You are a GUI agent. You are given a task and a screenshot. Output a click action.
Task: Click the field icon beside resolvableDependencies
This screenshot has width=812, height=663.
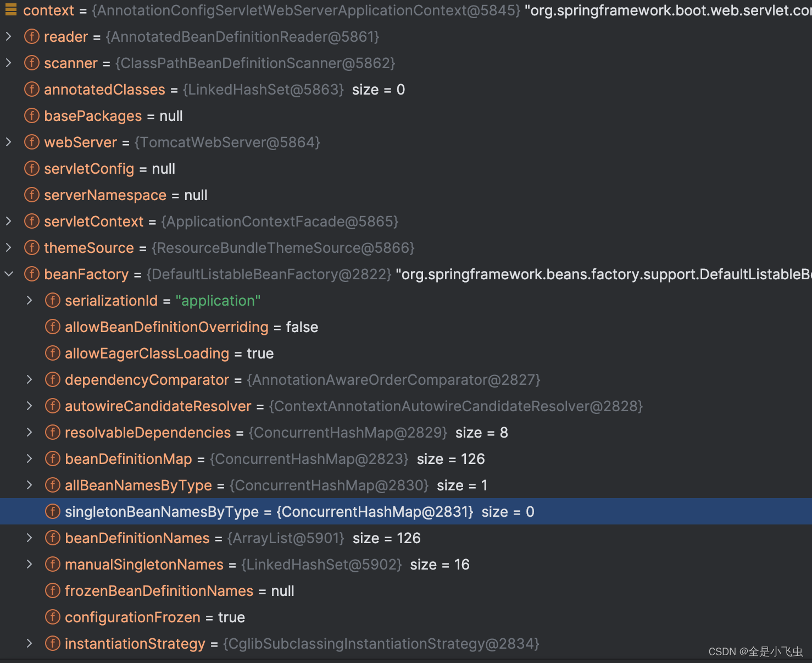pyautogui.click(x=53, y=432)
